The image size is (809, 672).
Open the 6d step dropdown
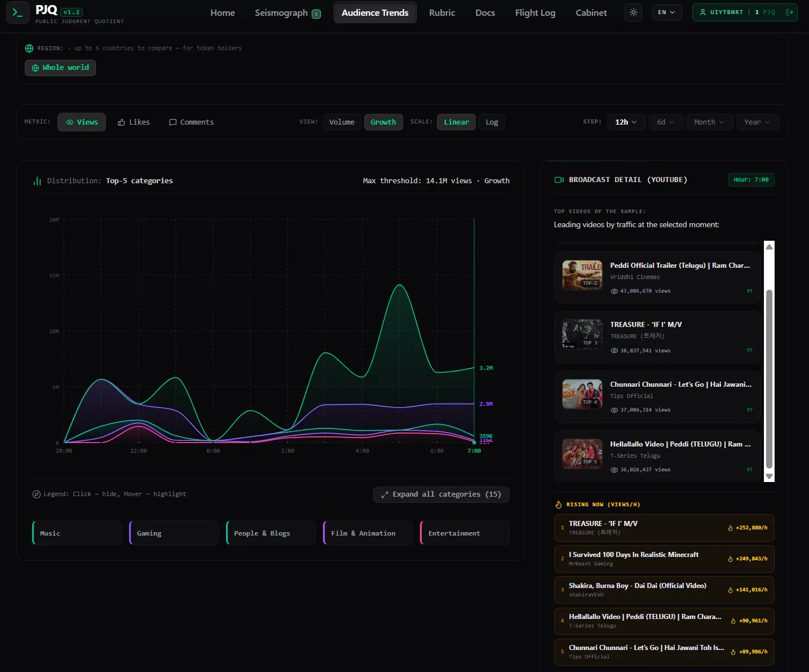666,122
